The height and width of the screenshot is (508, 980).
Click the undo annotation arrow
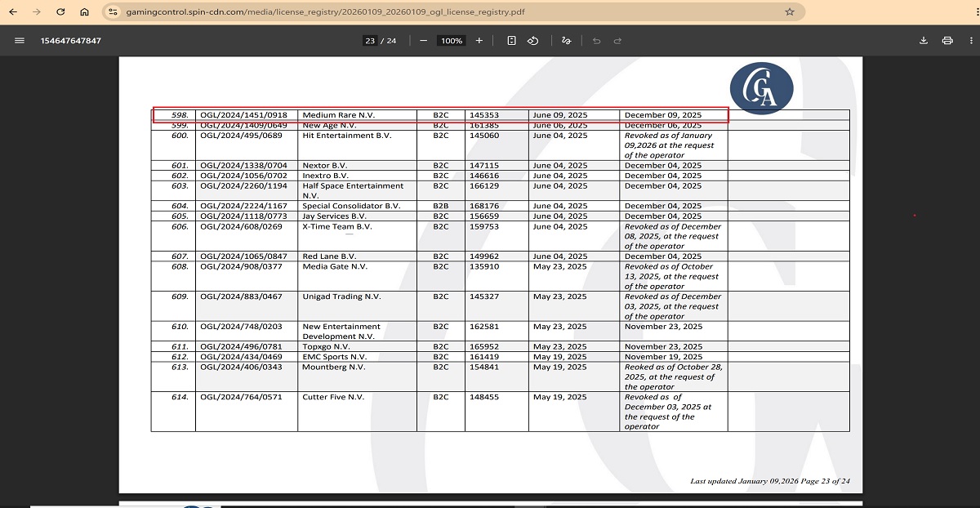click(x=596, y=41)
